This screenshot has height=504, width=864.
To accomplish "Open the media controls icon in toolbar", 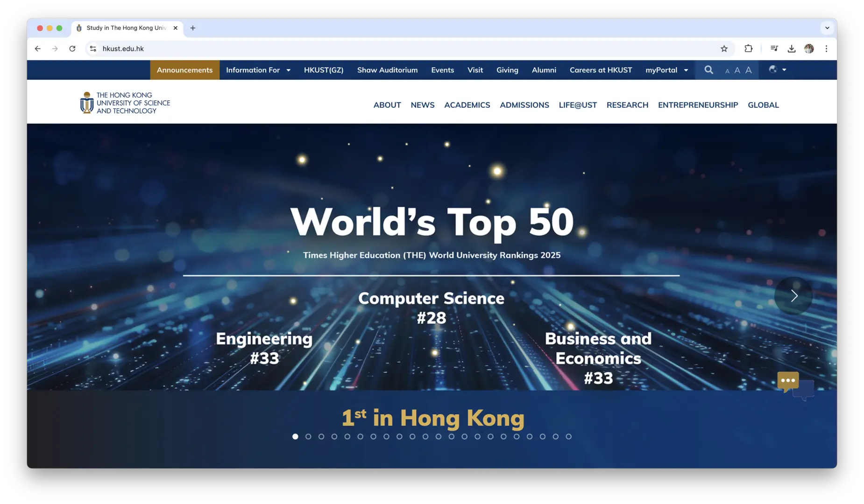I will (774, 49).
